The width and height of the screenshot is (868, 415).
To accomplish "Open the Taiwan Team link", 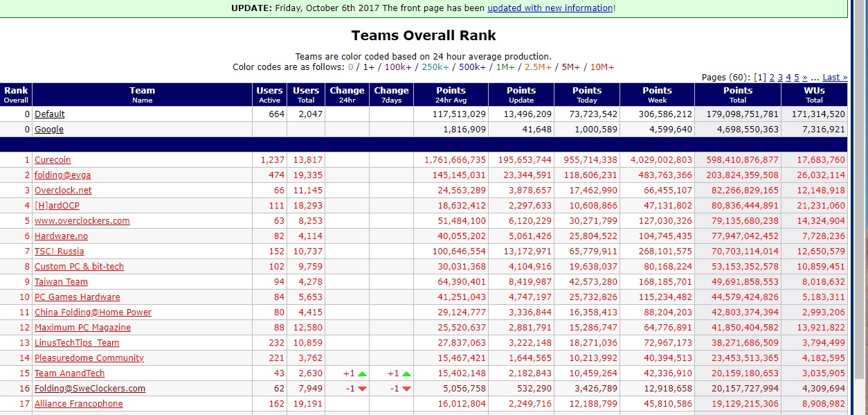I will coord(62,282).
